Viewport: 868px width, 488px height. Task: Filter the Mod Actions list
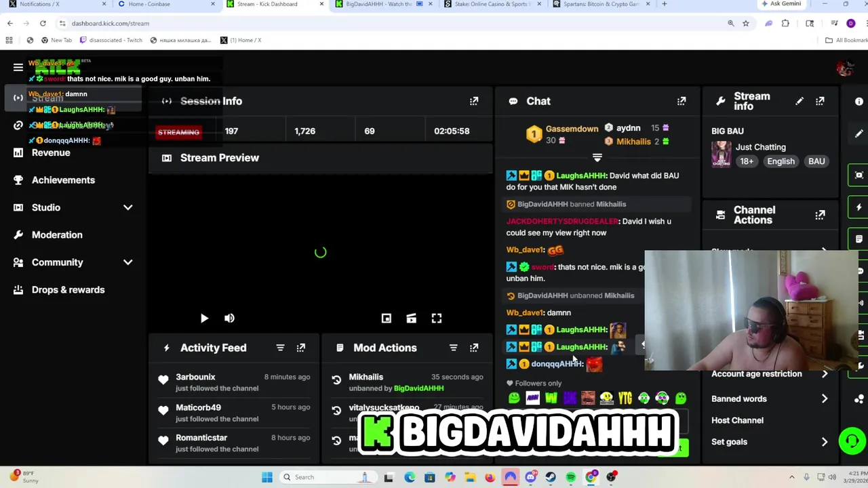coord(454,348)
